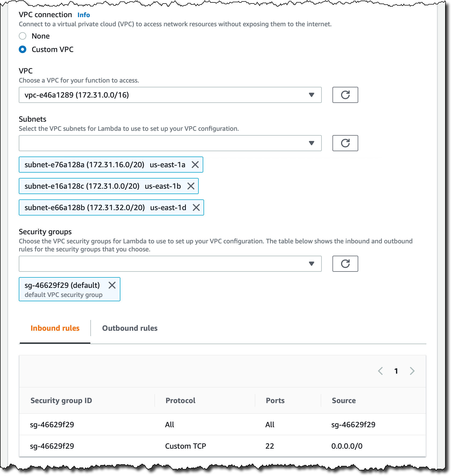Open the Subnets dropdown
Image resolution: width=451 pixels, height=476 pixels.
coord(170,143)
